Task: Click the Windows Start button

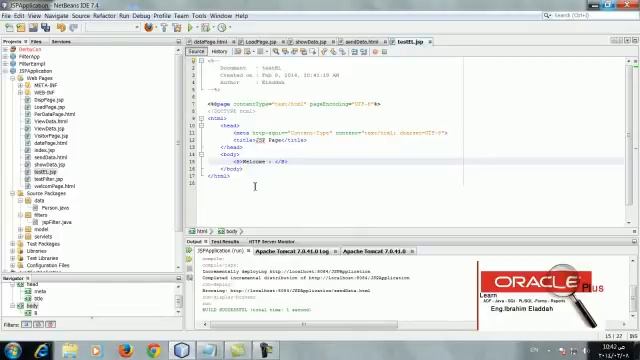Action: (13, 350)
